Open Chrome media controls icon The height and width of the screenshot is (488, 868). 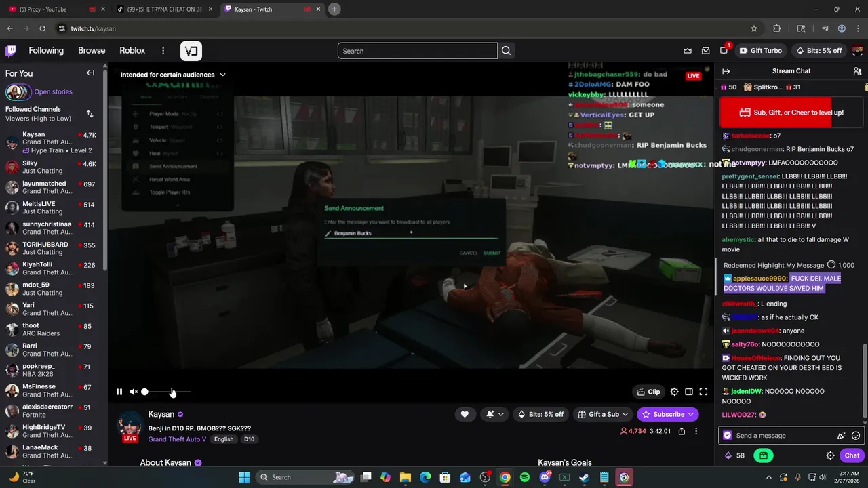pyautogui.click(x=825, y=28)
